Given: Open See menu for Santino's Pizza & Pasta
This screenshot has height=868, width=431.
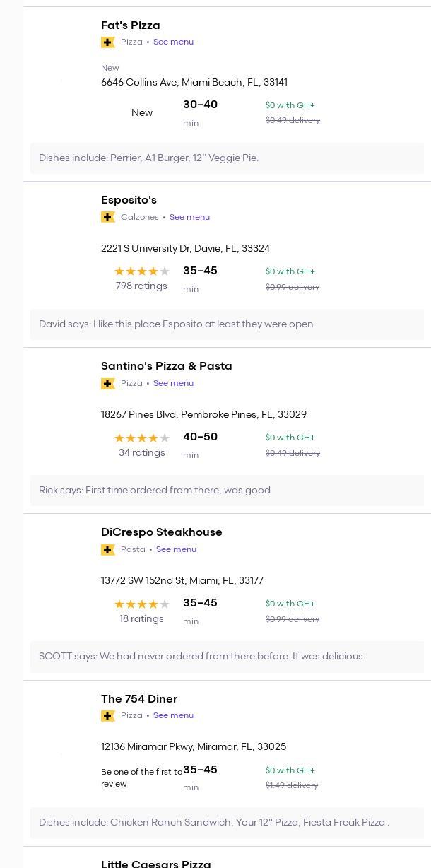Looking at the screenshot, I should coord(173,383).
